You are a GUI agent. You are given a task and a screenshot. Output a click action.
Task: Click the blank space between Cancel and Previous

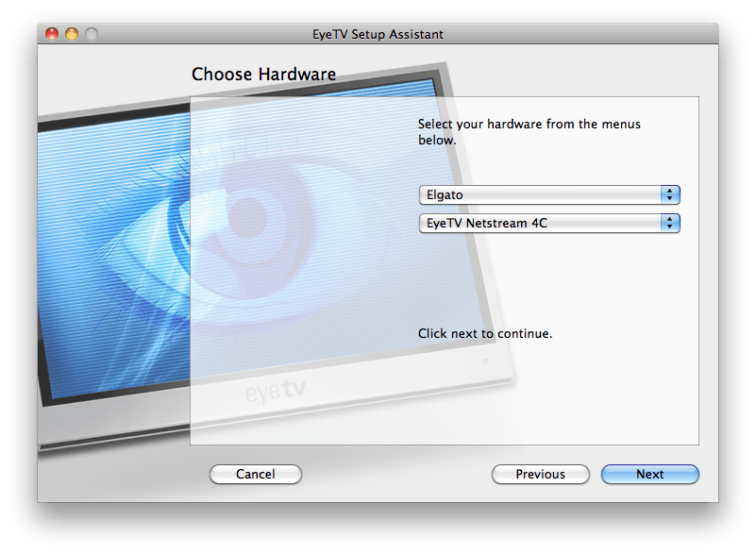396,474
